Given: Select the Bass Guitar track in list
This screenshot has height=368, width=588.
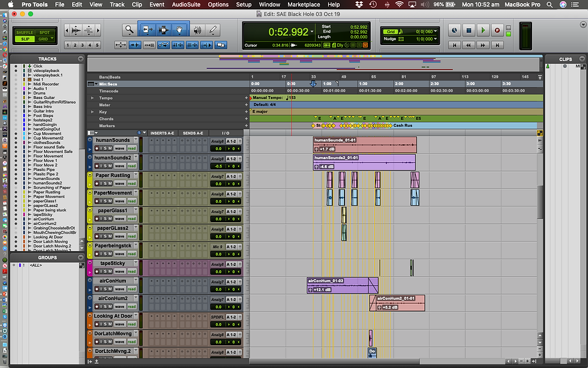Looking at the screenshot, I should coord(43,97).
